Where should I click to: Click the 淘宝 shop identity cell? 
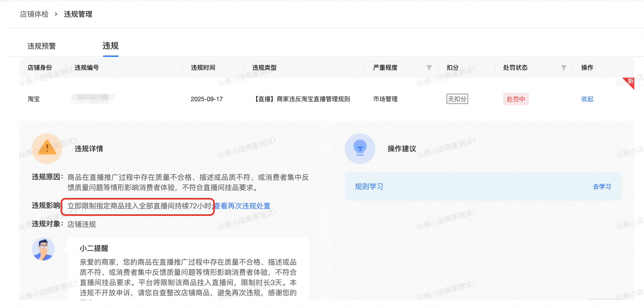tap(34, 99)
